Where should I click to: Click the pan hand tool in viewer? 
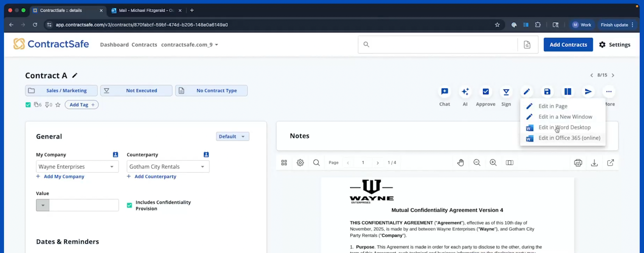click(461, 163)
